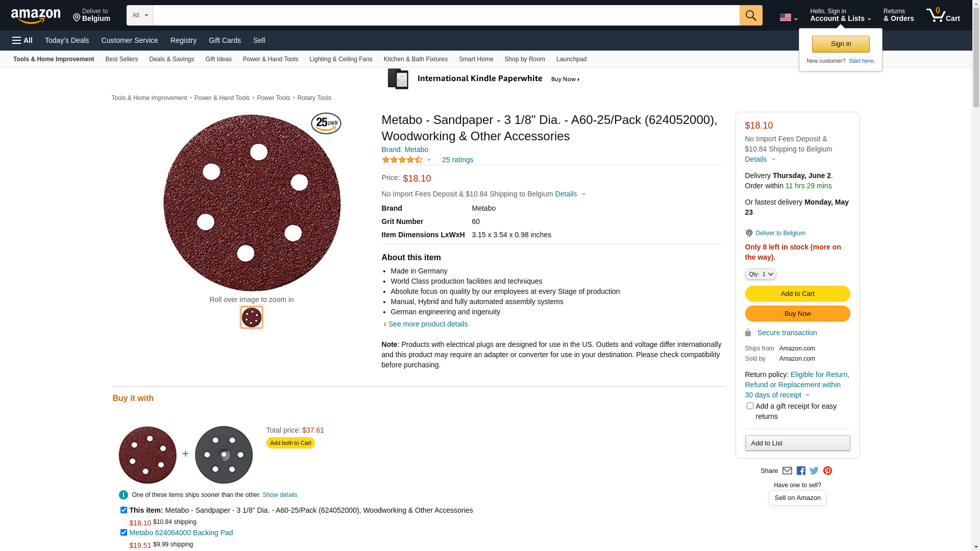Open the country flag language selector
Image resolution: width=980 pixels, height=551 pixels.
(788, 17)
